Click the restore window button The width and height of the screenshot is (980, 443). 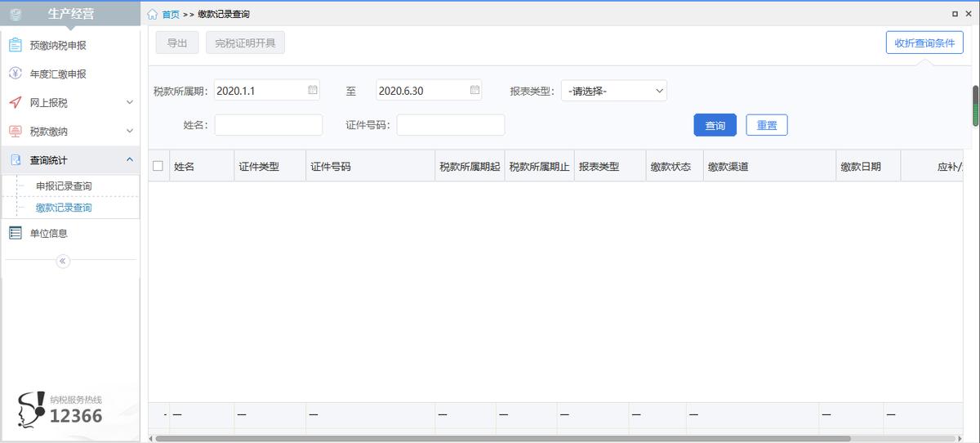tap(955, 14)
